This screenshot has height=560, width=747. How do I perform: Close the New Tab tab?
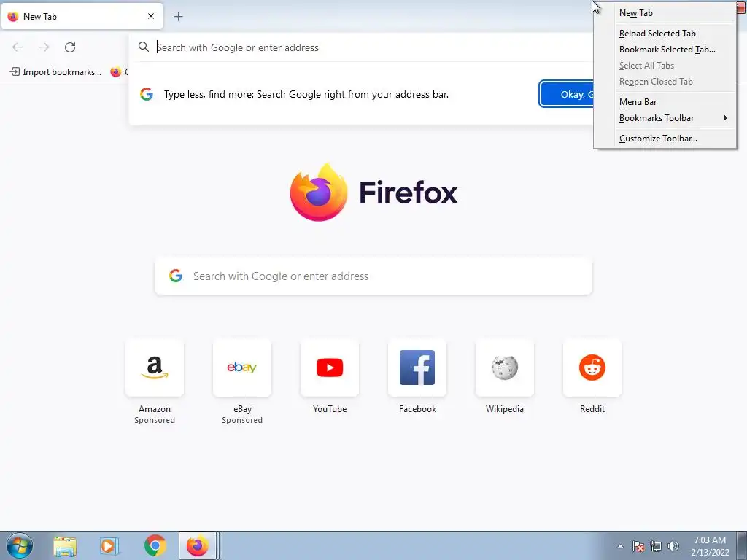151,16
